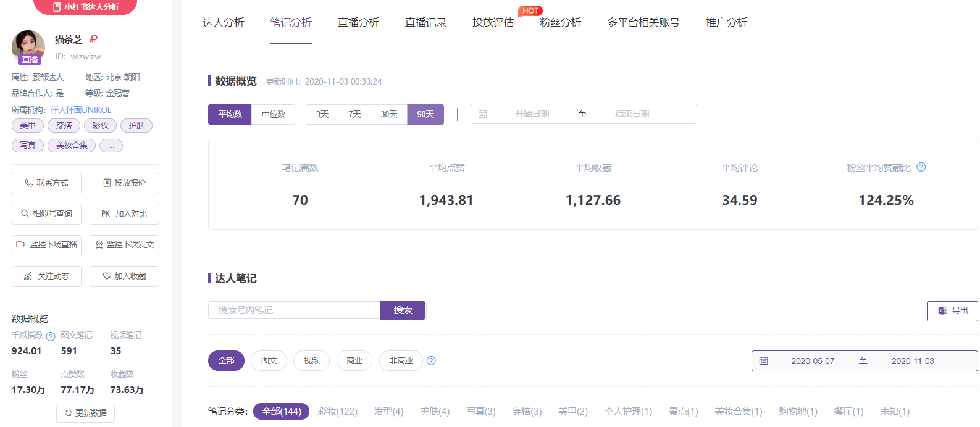
Task: Click the help icon beside 千瓜指数
Action: point(51,336)
